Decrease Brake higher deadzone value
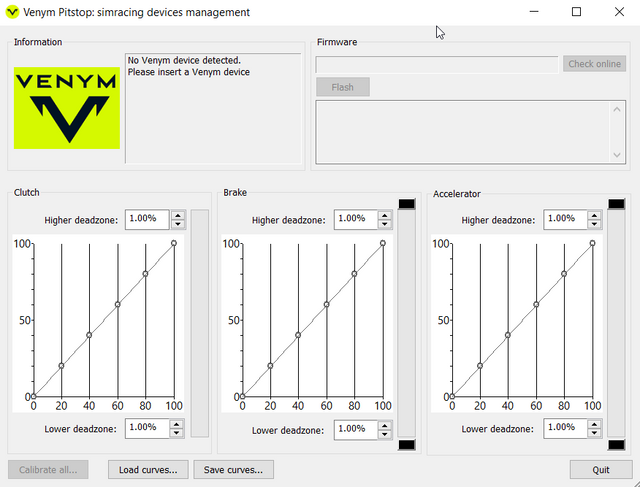 point(384,224)
